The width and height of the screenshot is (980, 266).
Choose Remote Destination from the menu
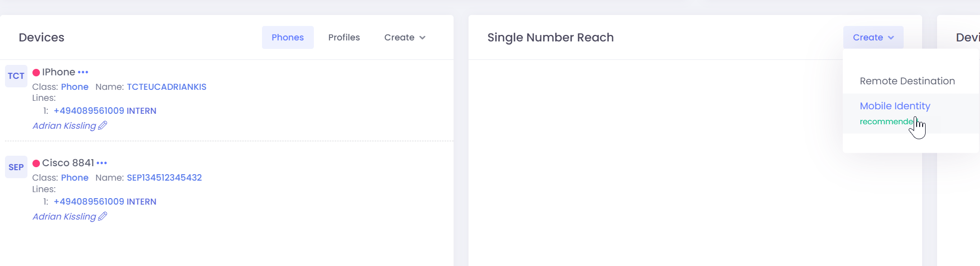pos(907,81)
